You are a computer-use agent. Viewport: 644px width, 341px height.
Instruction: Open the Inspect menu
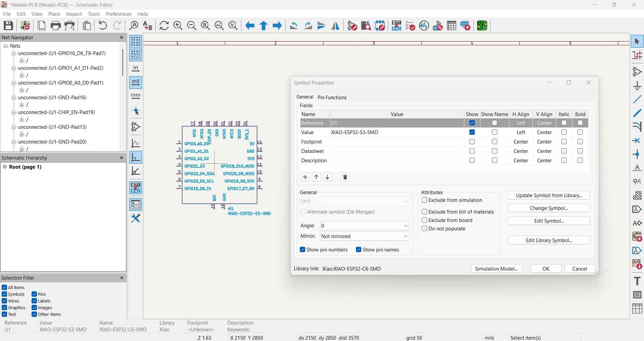click(x=74, y=14)
